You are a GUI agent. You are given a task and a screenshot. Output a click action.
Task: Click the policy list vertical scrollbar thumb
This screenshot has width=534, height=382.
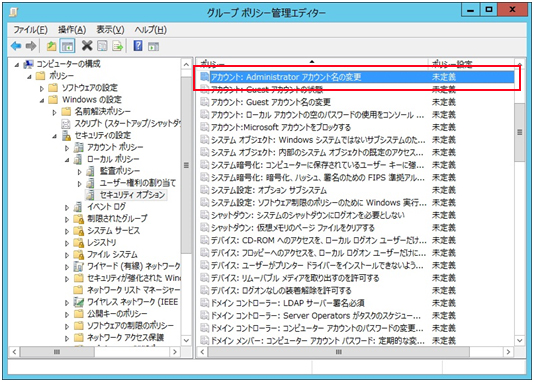click(519, 132)
